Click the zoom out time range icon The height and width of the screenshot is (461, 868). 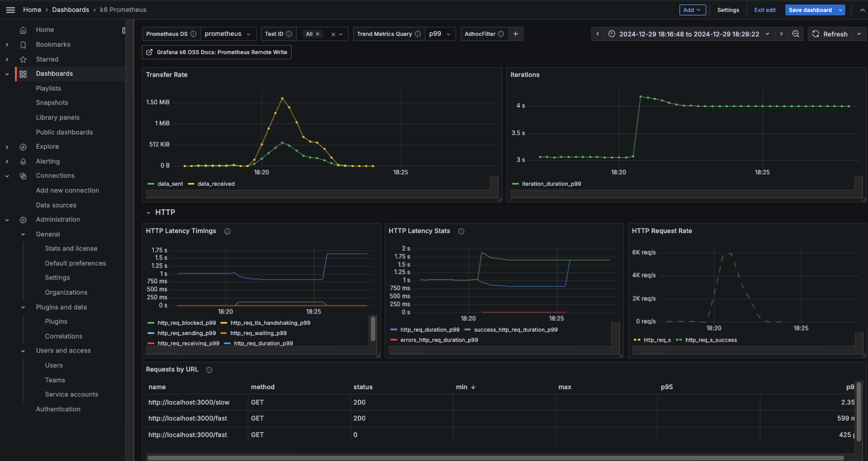(x=796, y=34)
